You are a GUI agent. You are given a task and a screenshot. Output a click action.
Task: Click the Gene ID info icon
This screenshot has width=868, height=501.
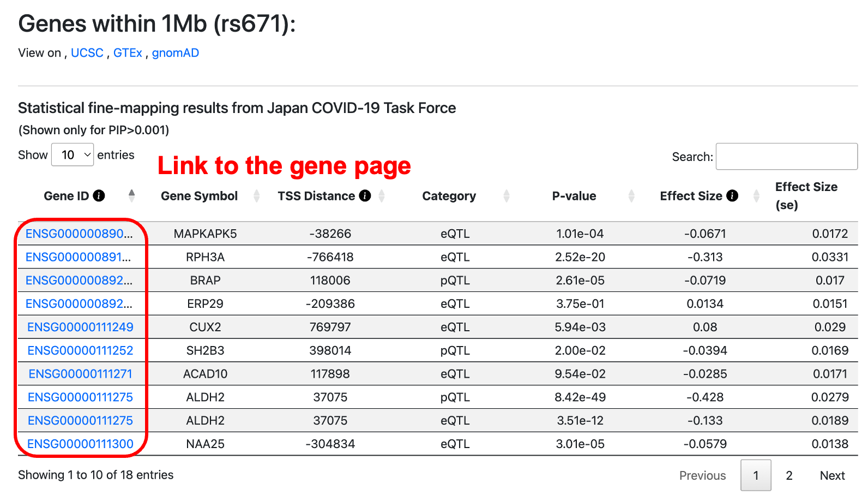(99, 196)
